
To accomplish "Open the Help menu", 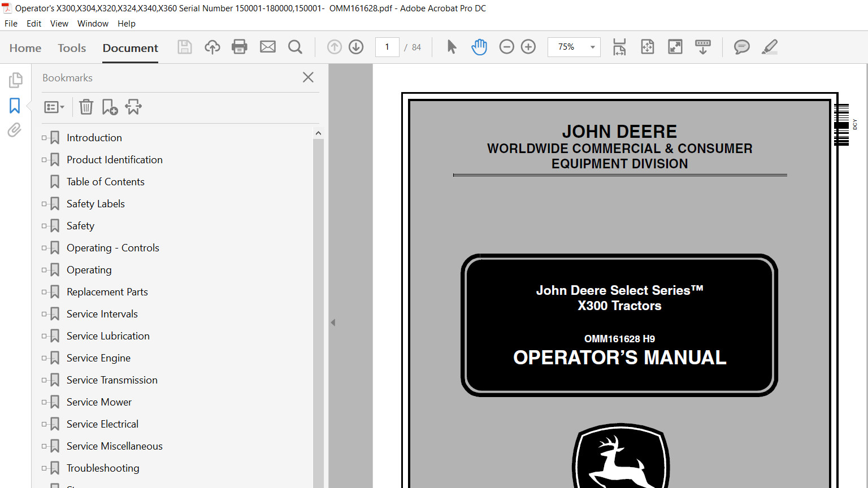I will 127,24.
